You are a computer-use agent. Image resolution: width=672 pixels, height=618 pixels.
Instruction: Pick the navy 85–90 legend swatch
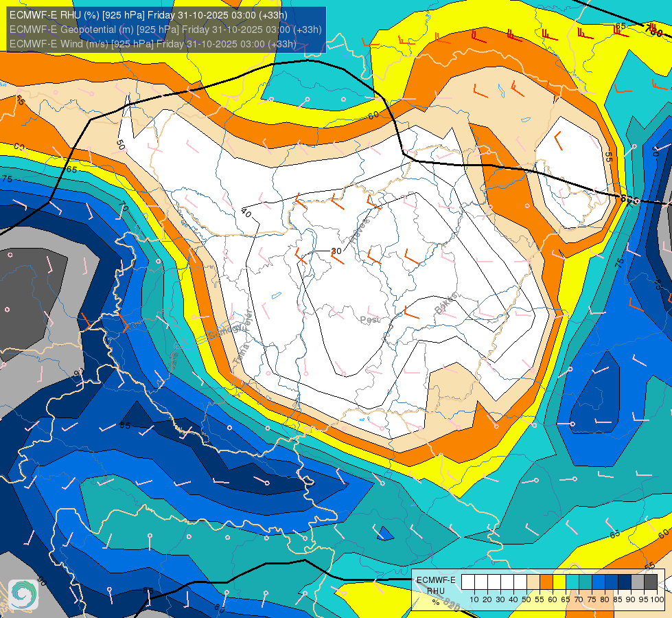coord(625,582)
